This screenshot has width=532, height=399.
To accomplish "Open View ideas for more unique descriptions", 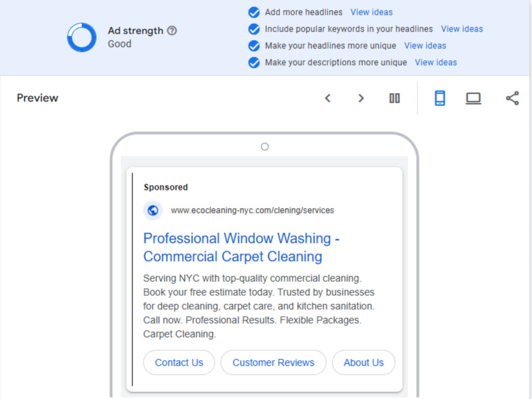I will pos(436,62).
